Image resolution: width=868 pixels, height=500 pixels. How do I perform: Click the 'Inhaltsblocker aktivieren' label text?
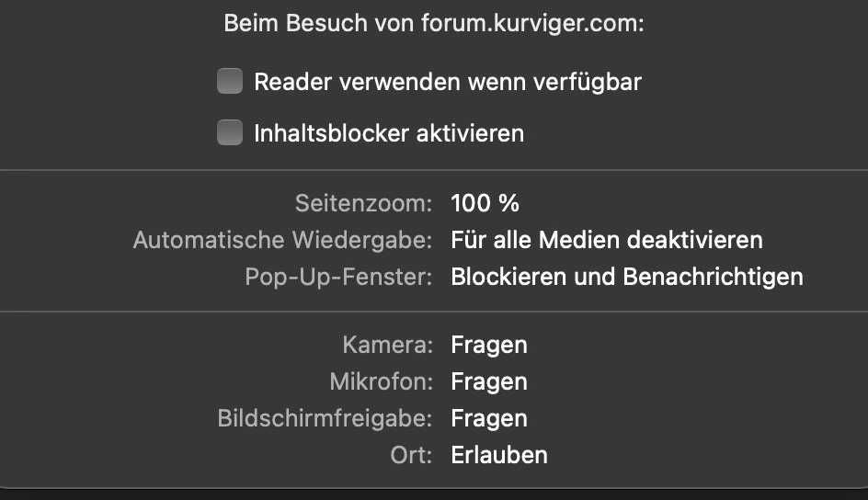389,133
